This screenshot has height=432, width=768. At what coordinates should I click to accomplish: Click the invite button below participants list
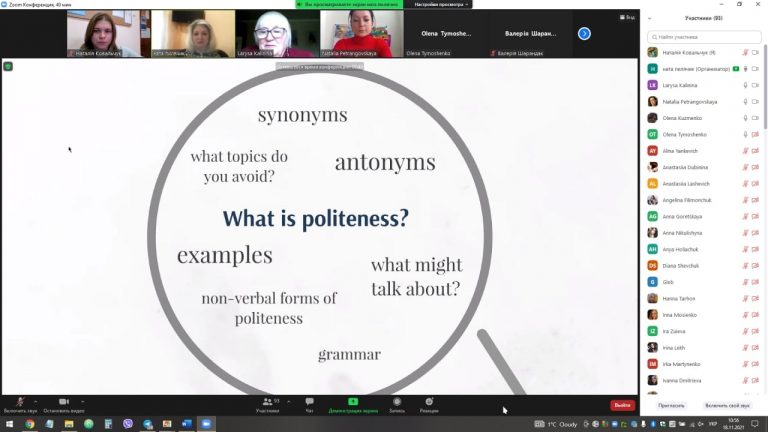671,406
